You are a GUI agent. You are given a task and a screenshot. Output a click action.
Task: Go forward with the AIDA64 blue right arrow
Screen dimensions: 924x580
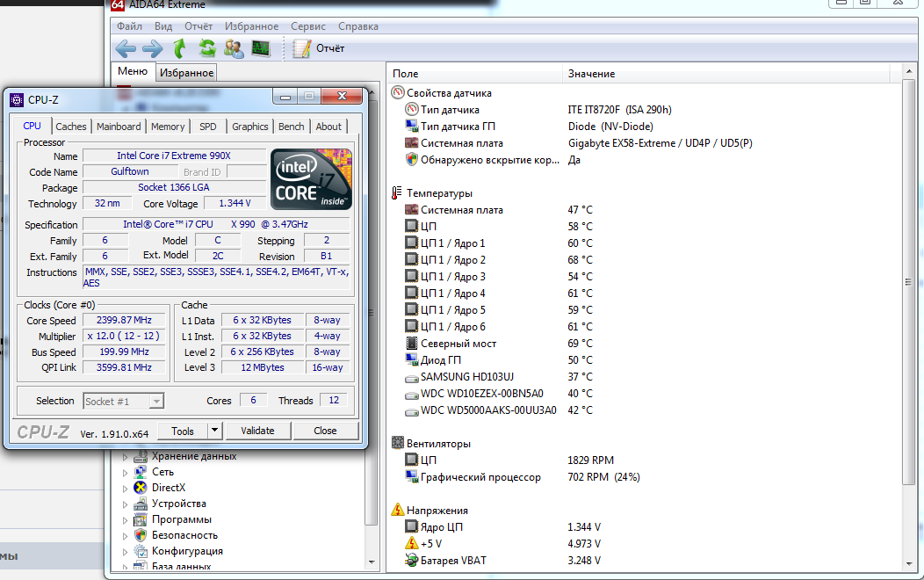(153, 48)
